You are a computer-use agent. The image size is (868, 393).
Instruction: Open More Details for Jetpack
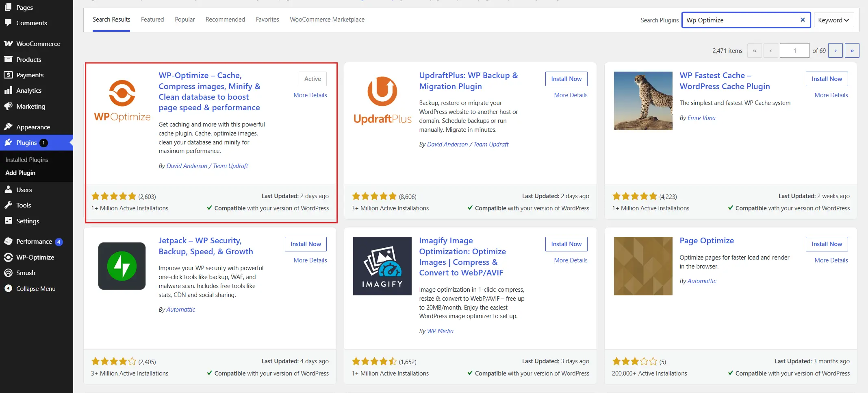pos(310,260)
